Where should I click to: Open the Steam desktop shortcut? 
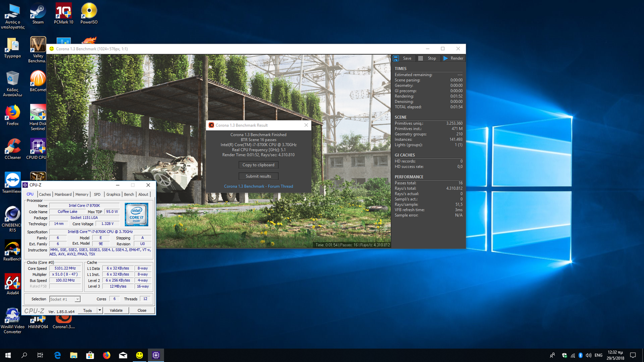[x=38, y=14]
